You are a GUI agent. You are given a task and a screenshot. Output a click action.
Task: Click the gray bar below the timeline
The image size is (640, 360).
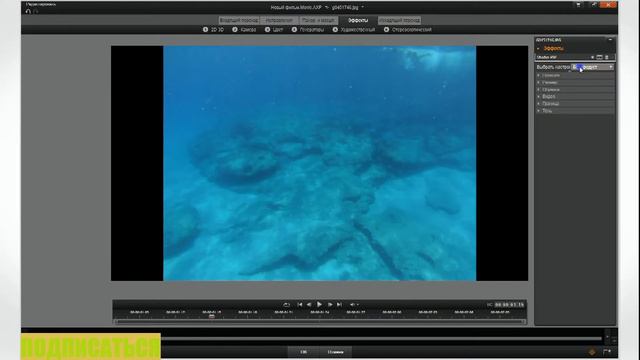click(x=381, y=338)
